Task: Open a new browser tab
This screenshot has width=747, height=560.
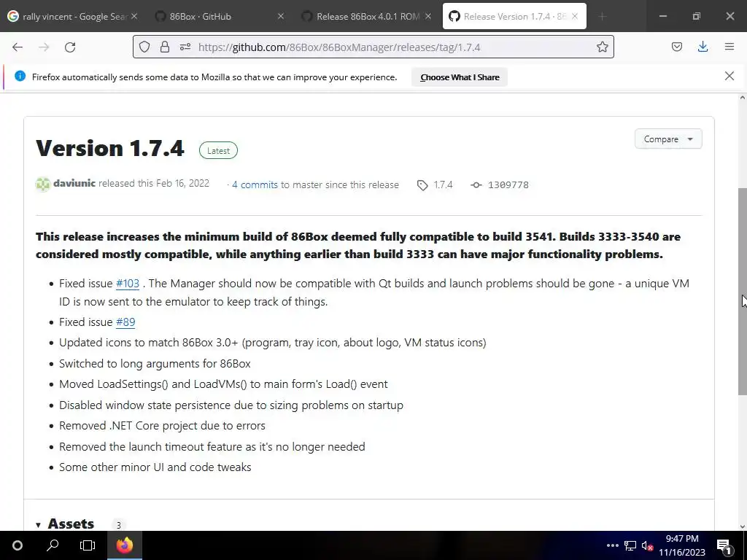Action: click(x=602, y=16)
